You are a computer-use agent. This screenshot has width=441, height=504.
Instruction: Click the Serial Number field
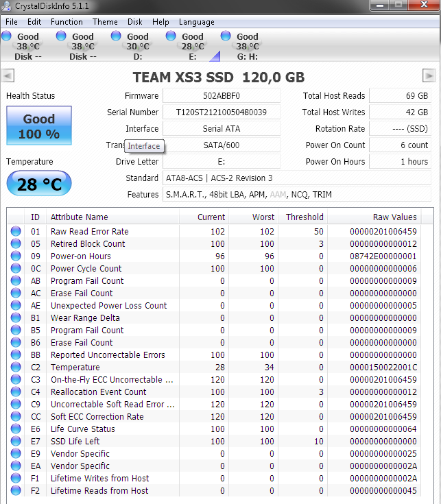(221, 112)
